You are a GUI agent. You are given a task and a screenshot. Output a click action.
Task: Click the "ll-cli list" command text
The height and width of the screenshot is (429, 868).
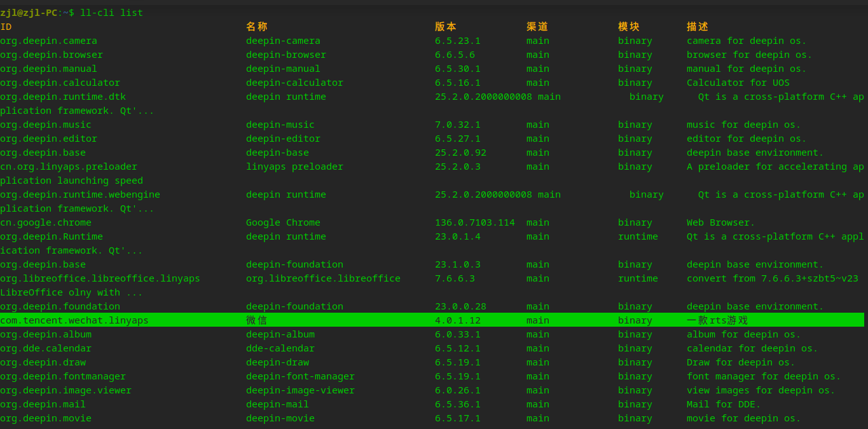click(111, 13)
